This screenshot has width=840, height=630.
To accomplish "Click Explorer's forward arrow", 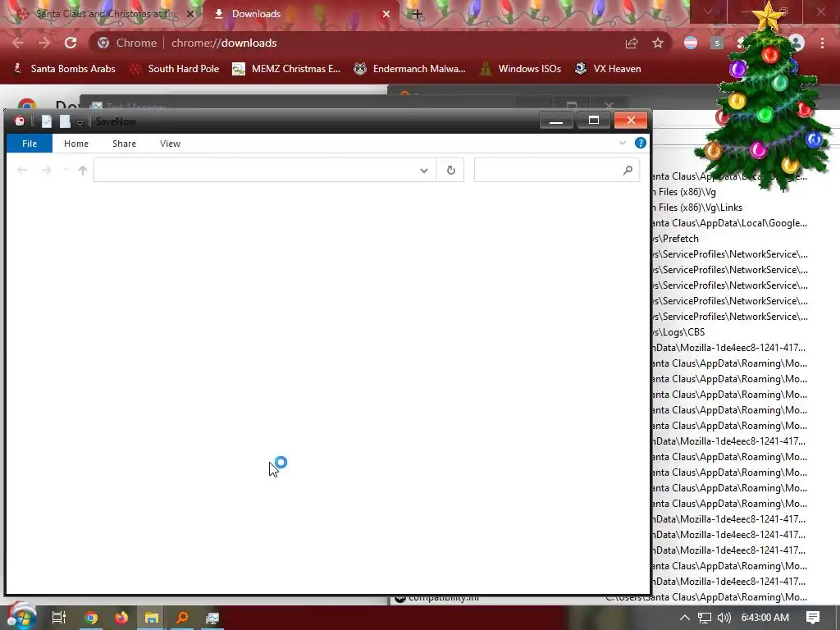I will coord(47,170).
